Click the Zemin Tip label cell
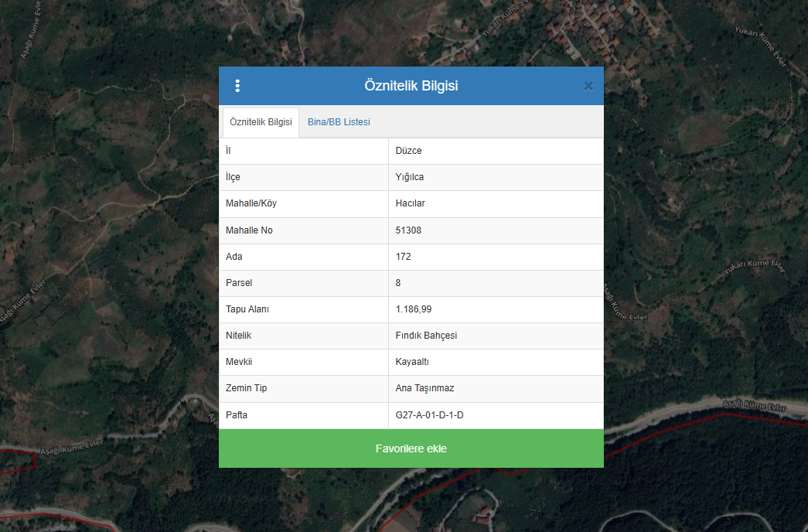This screenshot has height=532, width=808. pos(246,388)
